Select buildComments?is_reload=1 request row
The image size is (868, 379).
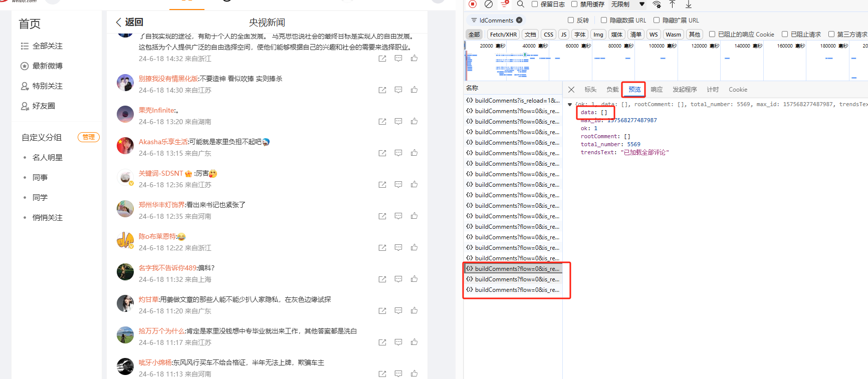(513, 101)
